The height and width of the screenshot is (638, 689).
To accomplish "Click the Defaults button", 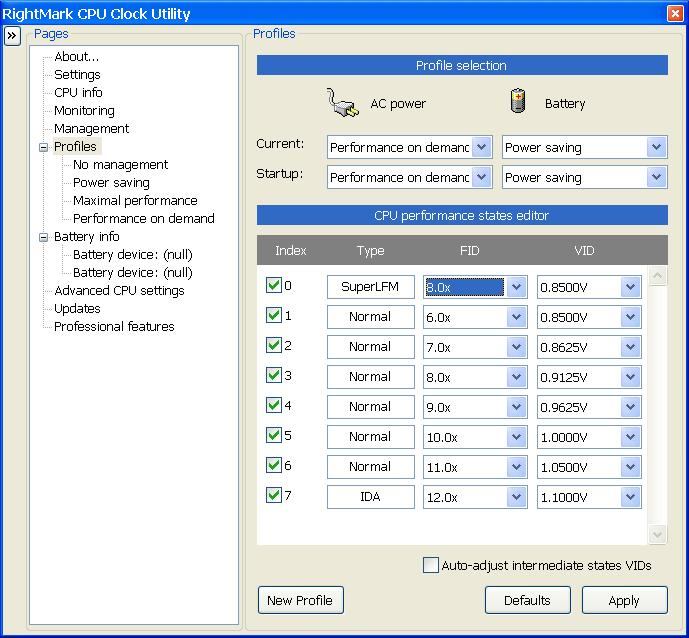I will (527, 600).
